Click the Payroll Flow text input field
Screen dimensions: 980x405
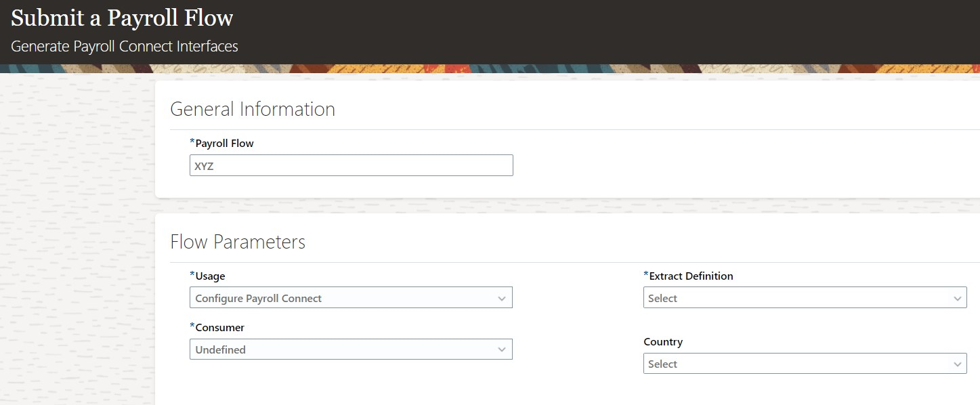(351, 165)
